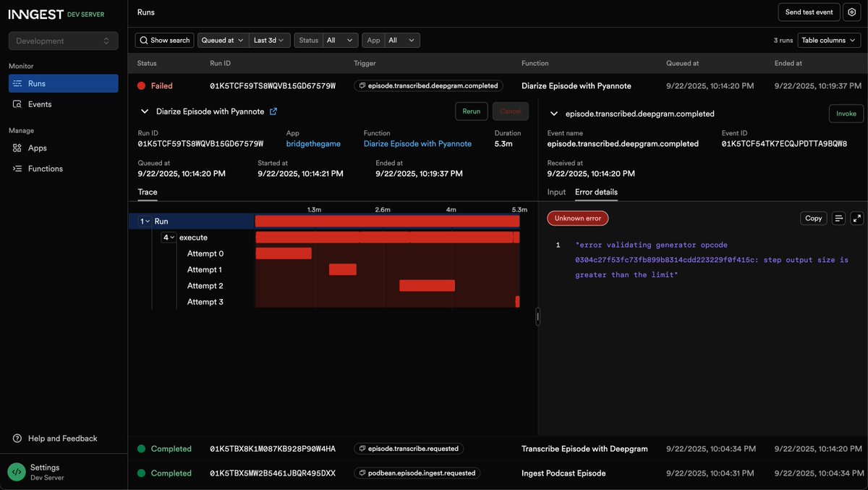This screenshot has height=490, width=868.
Task: Collapse the execute step with 4 attempts
Action: tap(169, 237)
